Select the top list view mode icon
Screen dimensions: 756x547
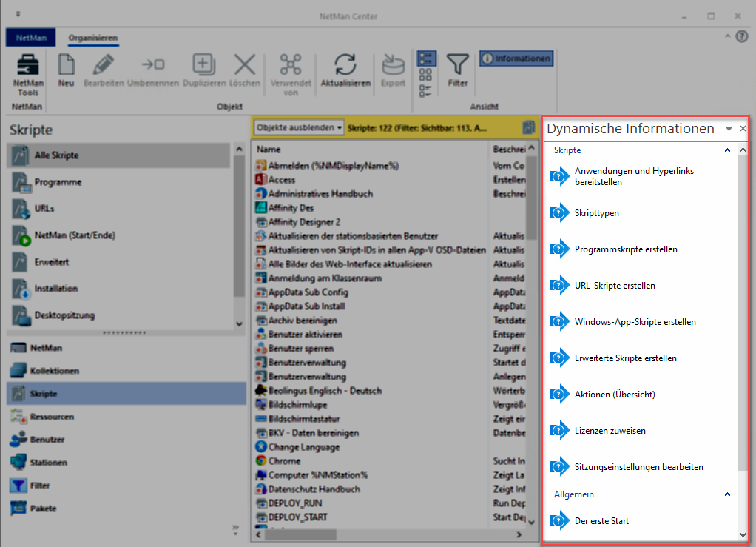click(x=426, y=58)
